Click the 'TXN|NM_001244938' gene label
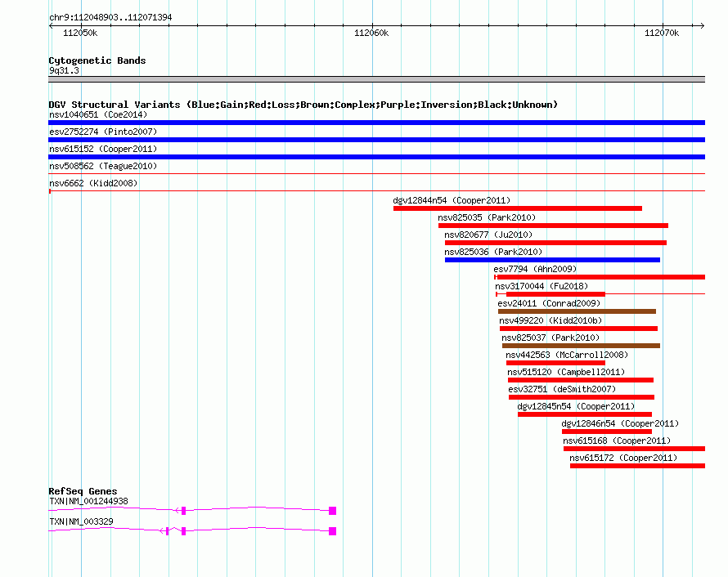 click(x=88, y=501)
